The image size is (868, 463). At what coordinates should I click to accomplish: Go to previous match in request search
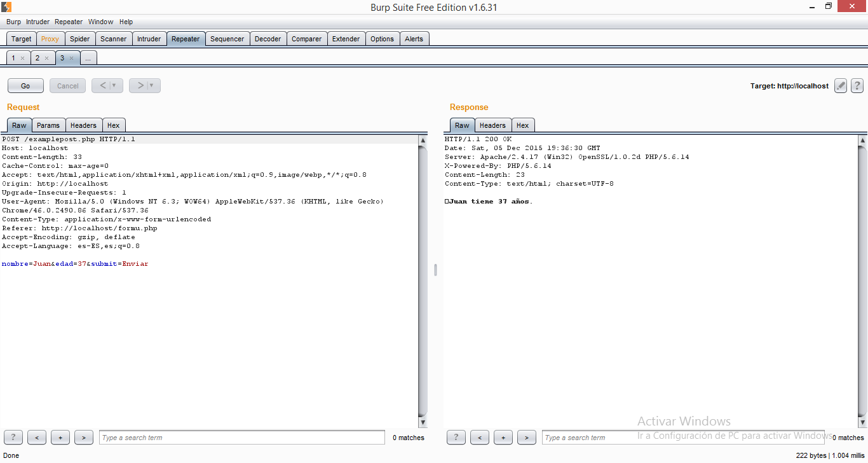(x=37, y=438)
